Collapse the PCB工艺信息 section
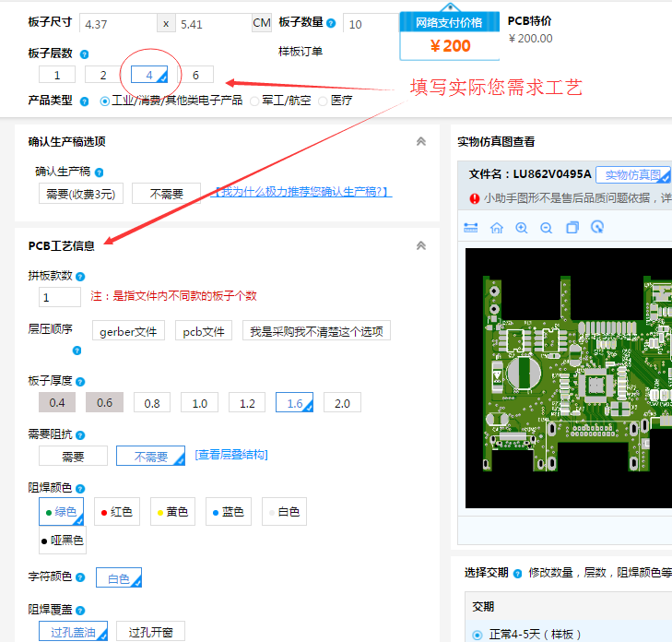The image size is (672, 642). (x=421, y=246)
